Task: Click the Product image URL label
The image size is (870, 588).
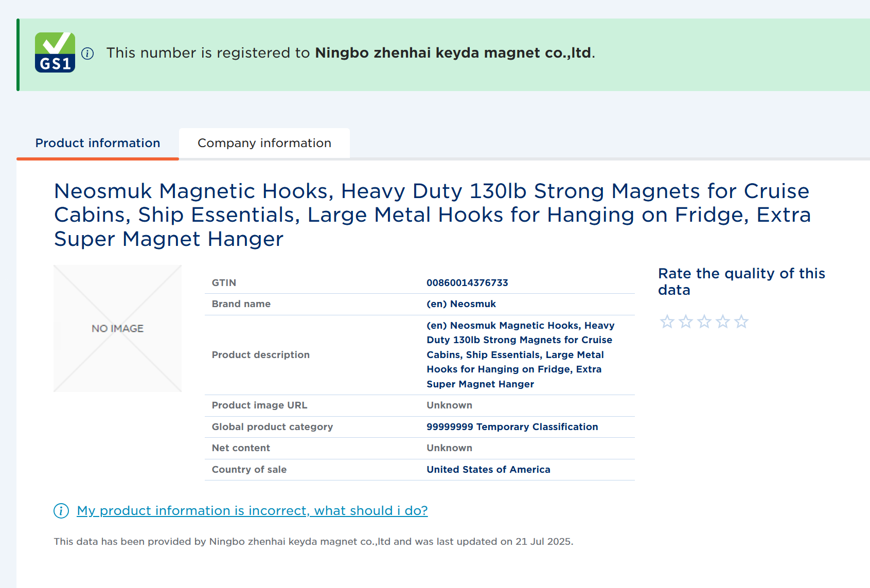Action: (x=259, y=405)
